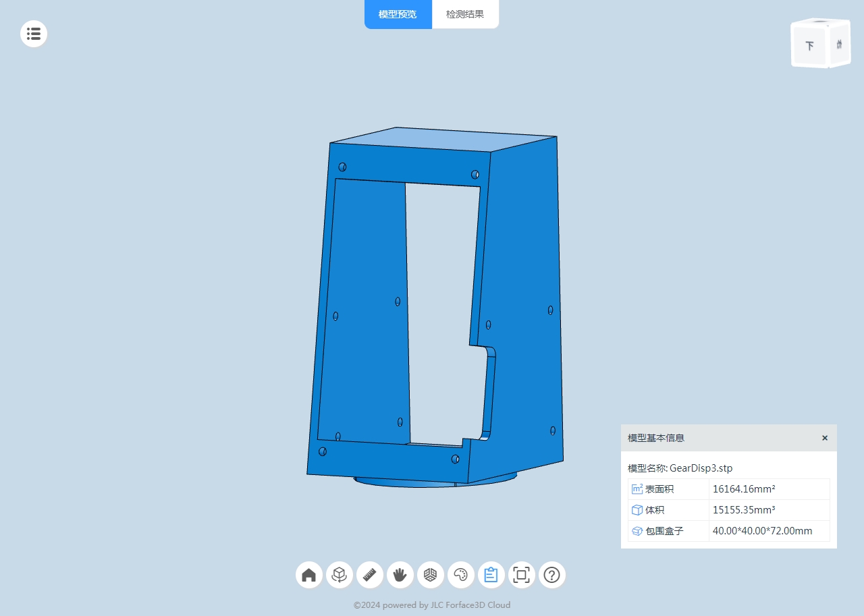864x616 pixels.
Task: Close the 模型基本信息 panel
Action: 825,438
